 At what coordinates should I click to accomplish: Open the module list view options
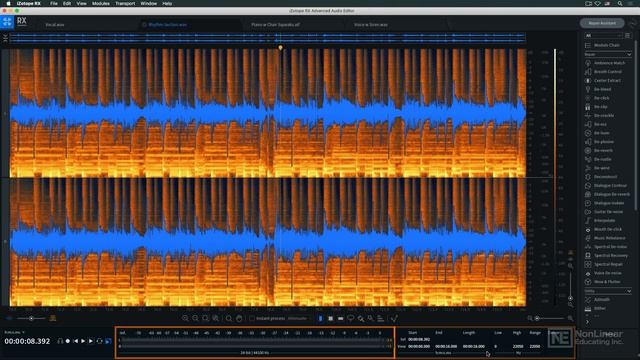tap(628, 36)
